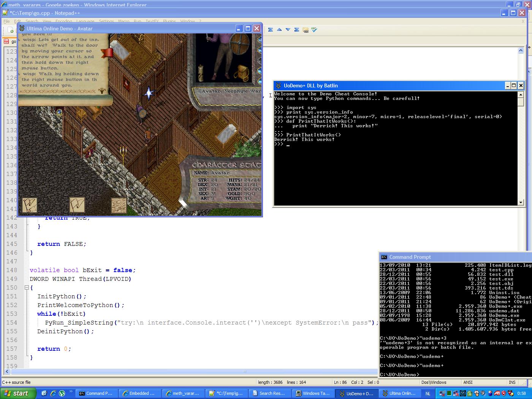Open the File menu in Notepad++
Viewport: 532px width, 399px height.
6,21
